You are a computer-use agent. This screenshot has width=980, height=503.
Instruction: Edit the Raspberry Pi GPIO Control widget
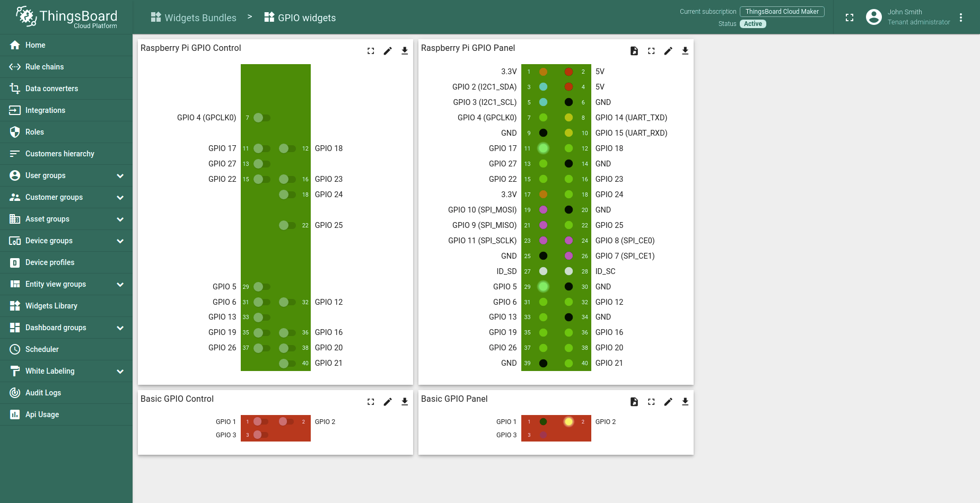388,51
